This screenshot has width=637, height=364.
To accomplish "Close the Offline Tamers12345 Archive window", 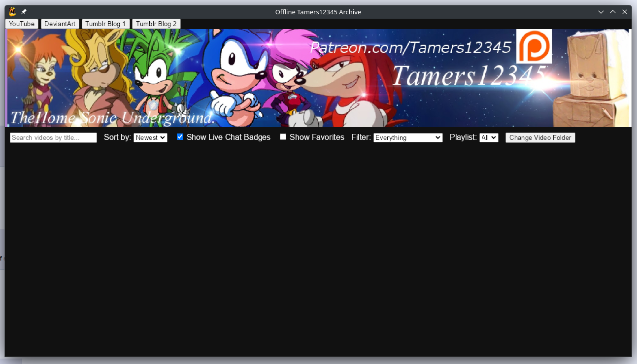I will point(625,12).
